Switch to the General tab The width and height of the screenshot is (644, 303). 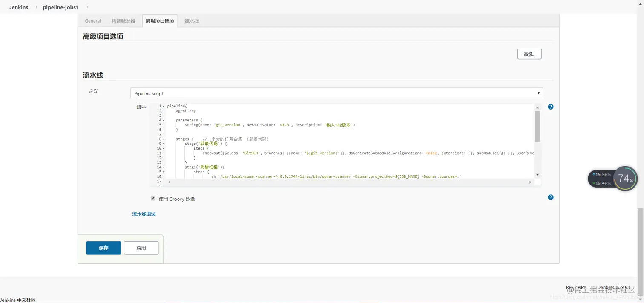(93, 21)
